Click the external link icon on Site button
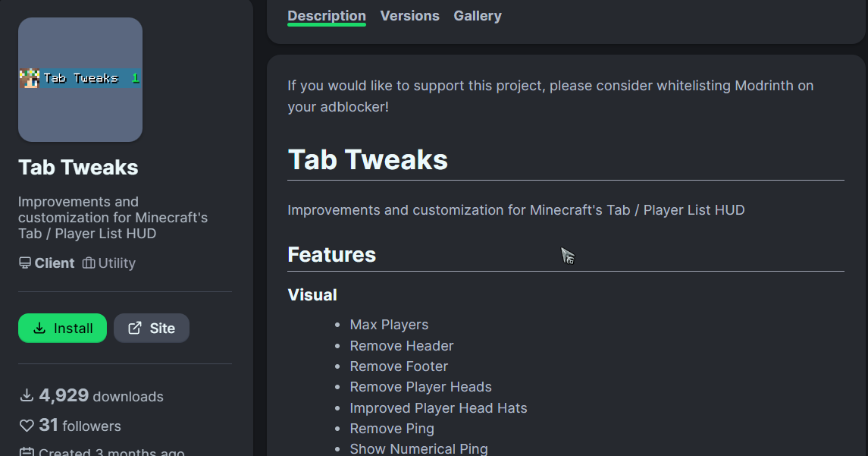Viewport: 868px width, 456px height. pos(135,329)
